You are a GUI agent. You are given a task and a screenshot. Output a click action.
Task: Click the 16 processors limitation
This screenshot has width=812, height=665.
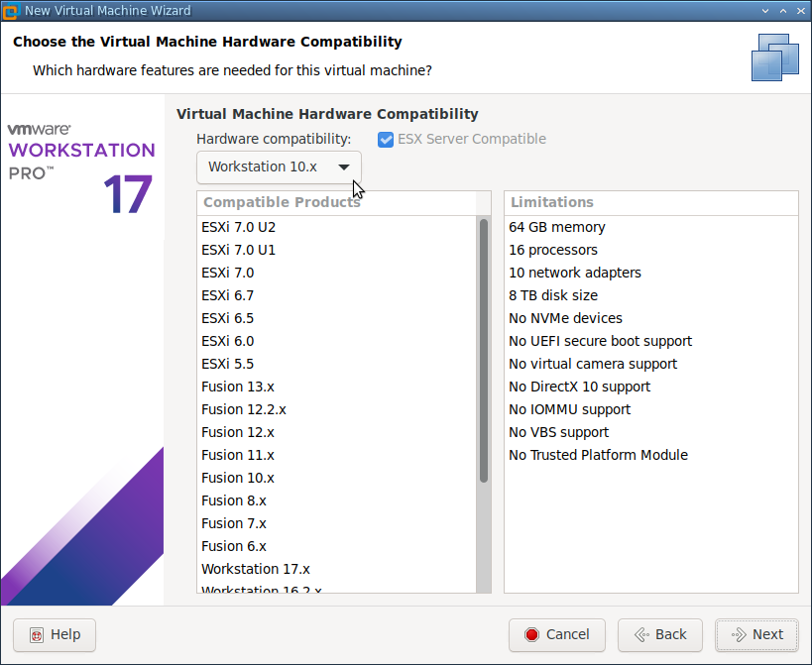[651, 250]
